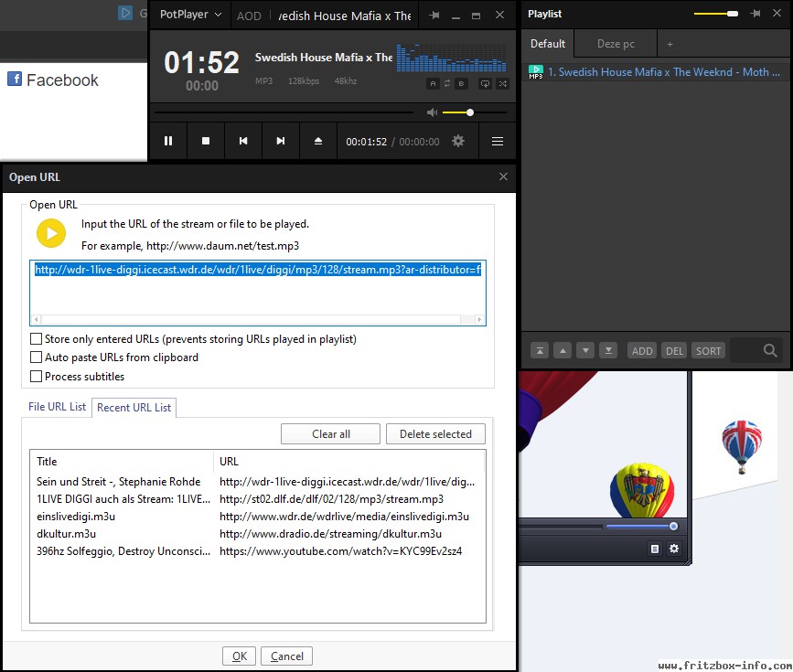The image size is (793, 672).
Task: Switch to the Default playlist tab
Action: [x=548, y=44]
